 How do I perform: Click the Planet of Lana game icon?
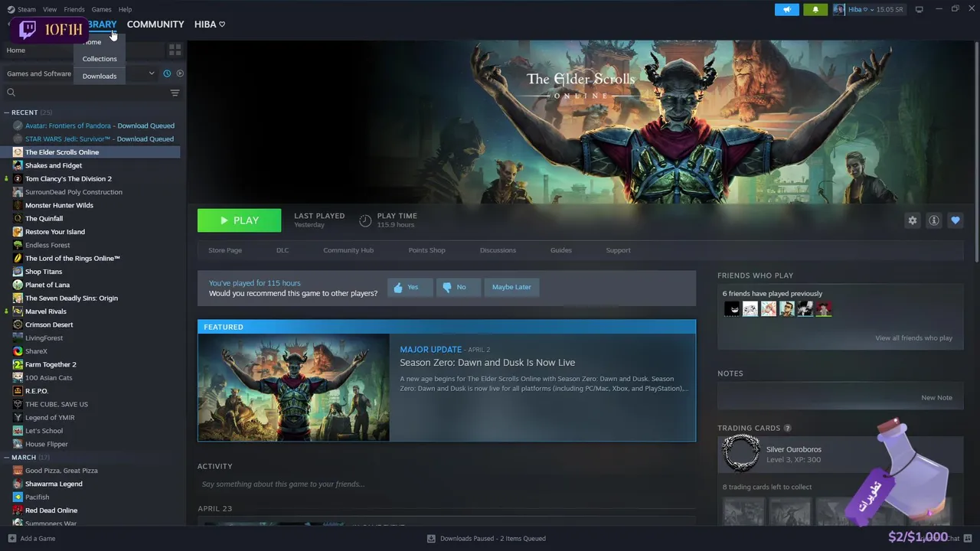coord(18,285)
